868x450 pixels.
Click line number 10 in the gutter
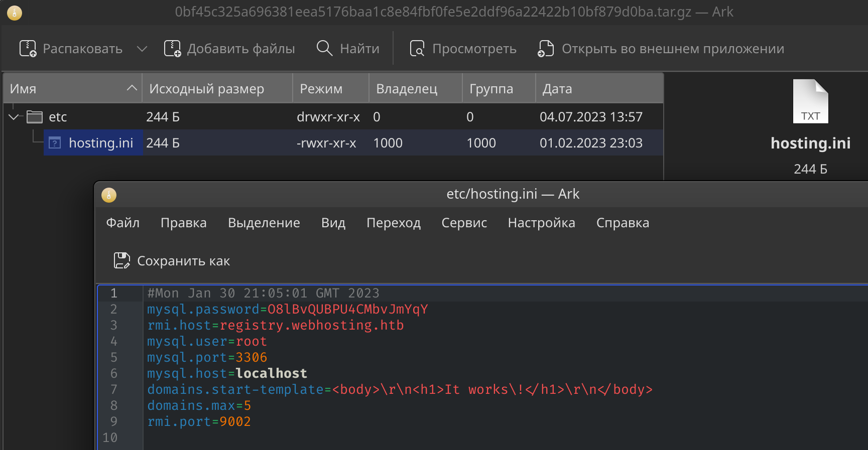pos(110,438)
